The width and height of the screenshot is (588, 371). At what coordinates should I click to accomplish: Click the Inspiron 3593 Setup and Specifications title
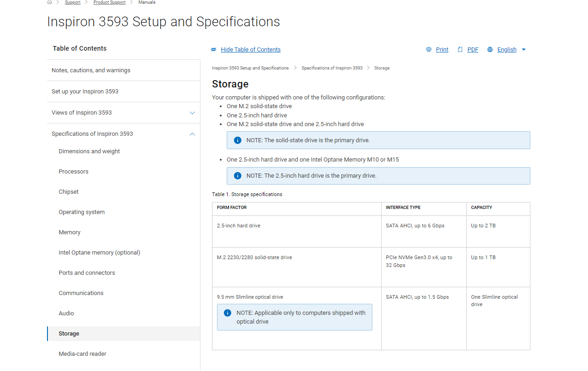click(x=164, y=22)
